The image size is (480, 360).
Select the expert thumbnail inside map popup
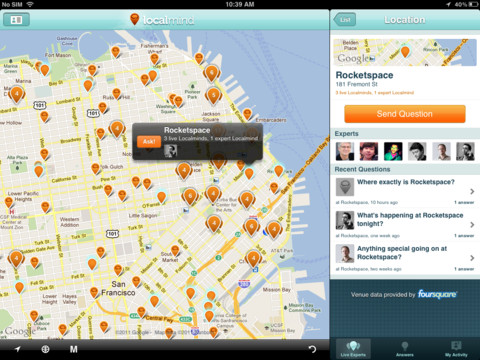(170, 151)
